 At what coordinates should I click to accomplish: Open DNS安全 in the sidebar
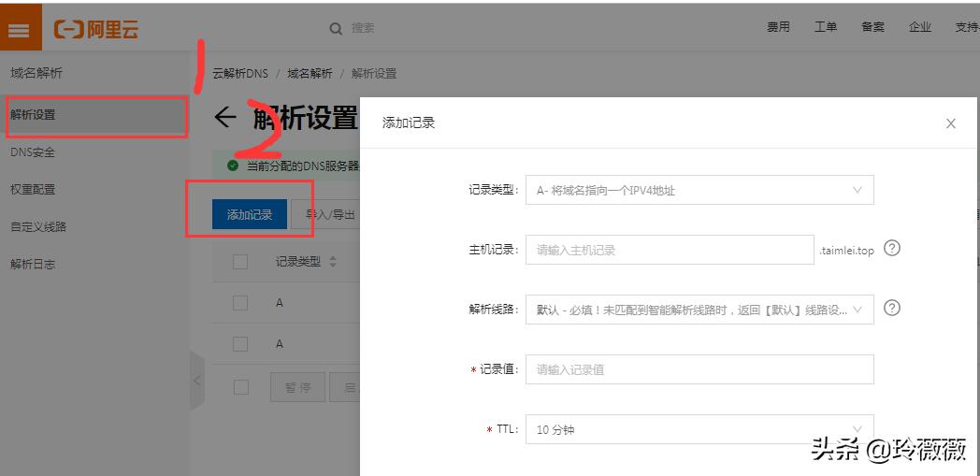click(33, 152)
